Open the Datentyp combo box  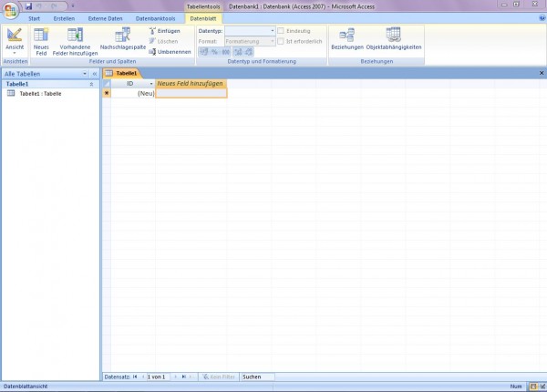(250, 31)
